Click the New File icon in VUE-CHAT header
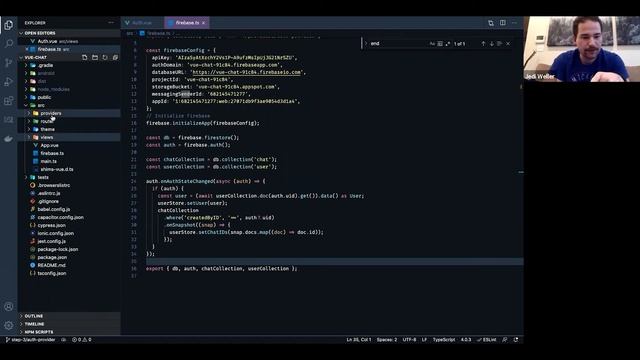This screenshot has height=360, width=640. click(x=84, y=58)
